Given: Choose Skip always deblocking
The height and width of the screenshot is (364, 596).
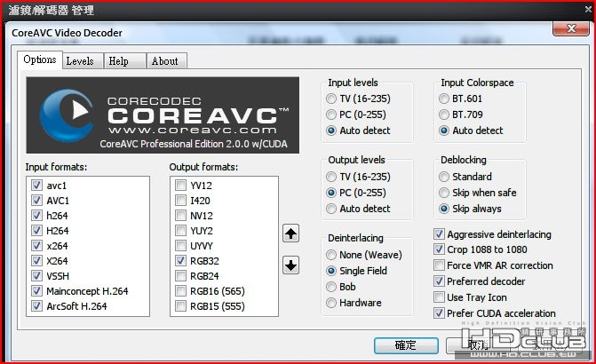Looking at the screenshot, I should [x=444, y=209].
